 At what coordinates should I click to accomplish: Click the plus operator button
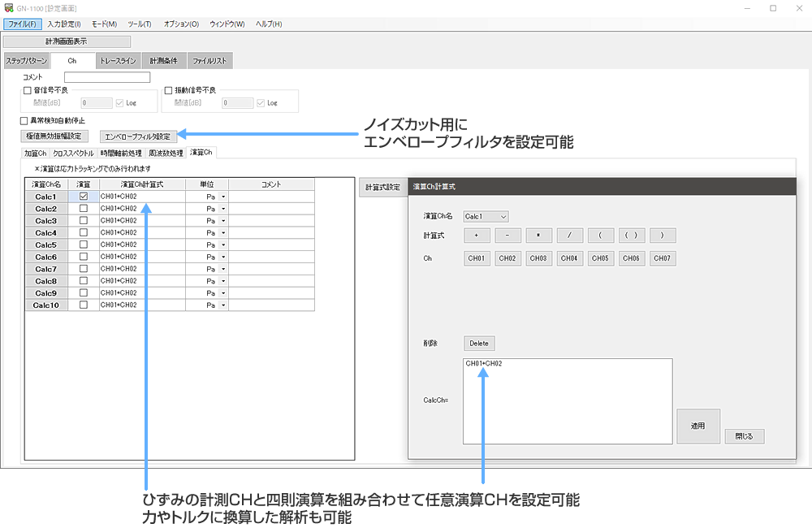click(x=477, y=236)
